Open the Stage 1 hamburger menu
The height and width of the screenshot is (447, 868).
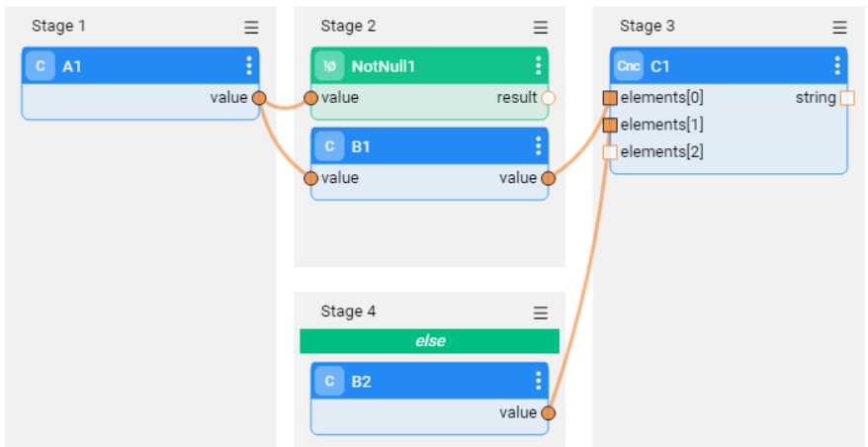click(x=251, y=28)
